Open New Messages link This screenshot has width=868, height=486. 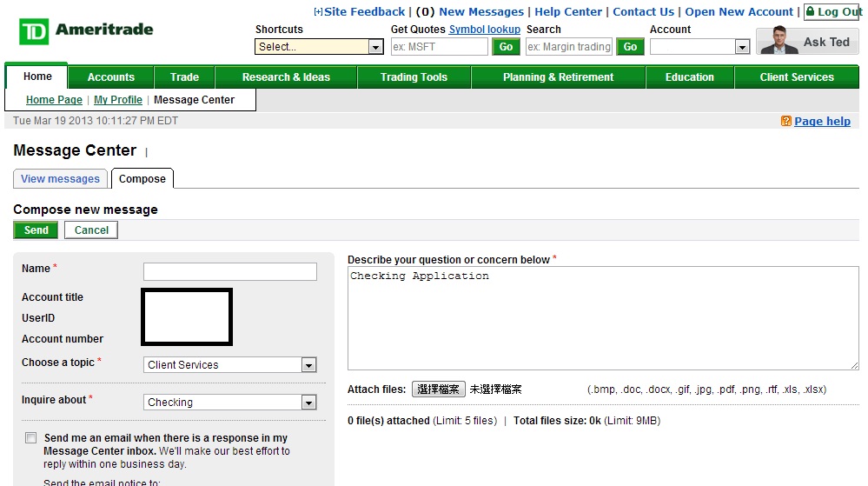481,11
